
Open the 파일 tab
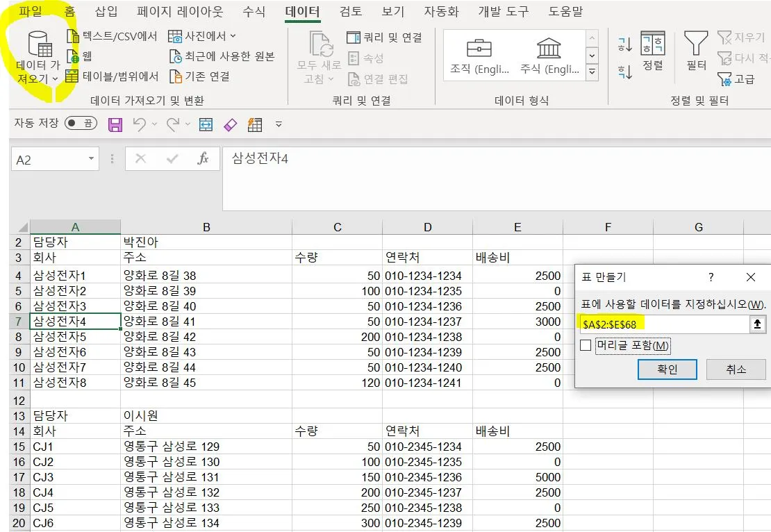(31, 11)
